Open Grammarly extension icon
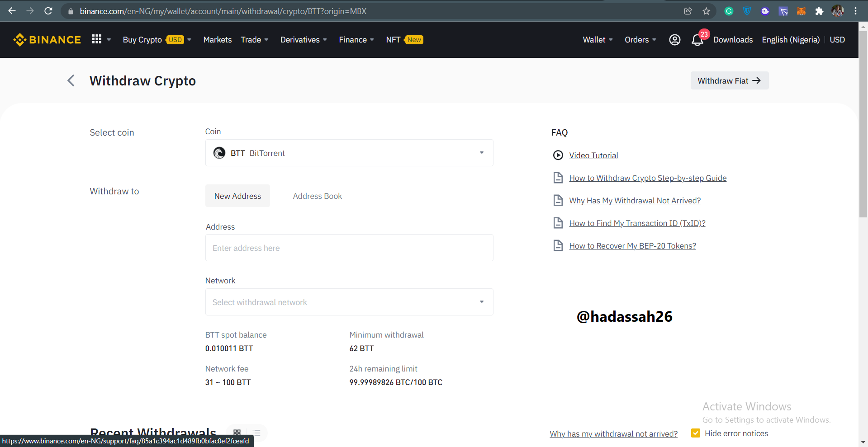Image resolution: width=868 pixels, height=447 pixels. tap(729, 11)
